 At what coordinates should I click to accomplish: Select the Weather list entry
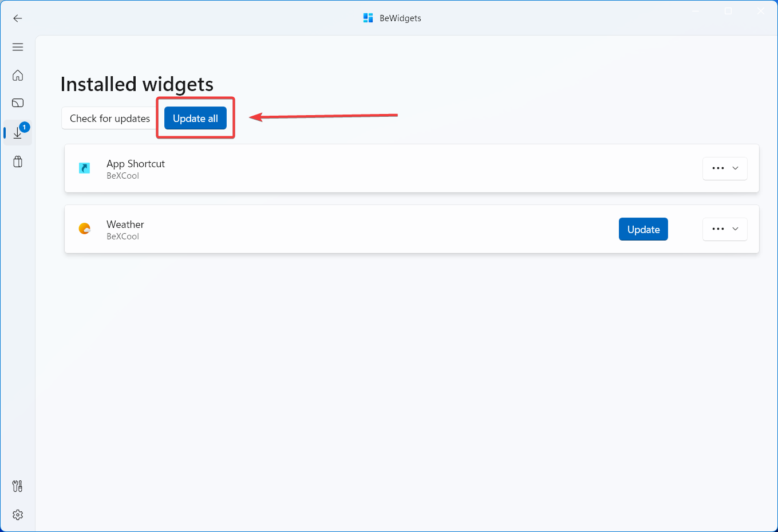[x=343, y=229]
